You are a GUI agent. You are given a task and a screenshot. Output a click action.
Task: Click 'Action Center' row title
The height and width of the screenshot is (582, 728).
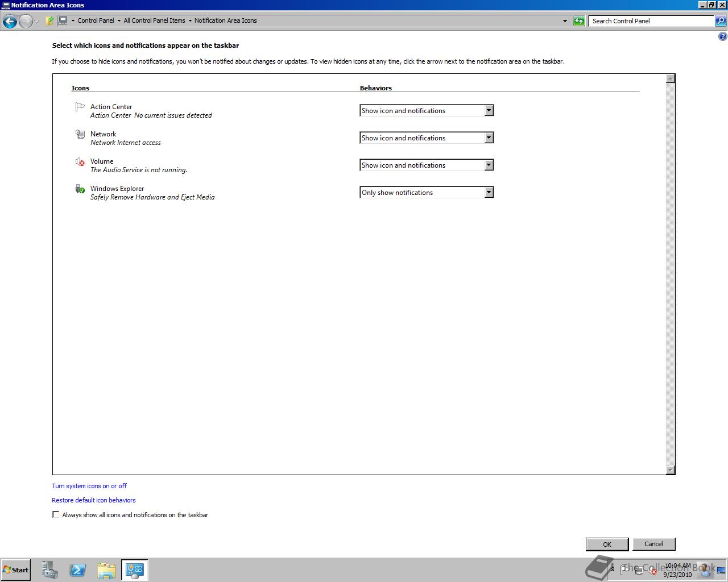[x=111, y=107]
